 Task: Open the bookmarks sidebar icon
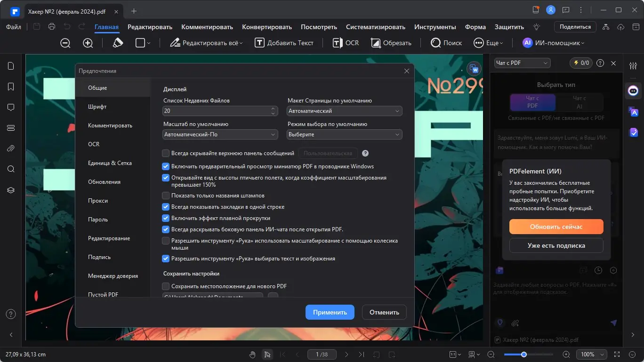tap(11, 87)
